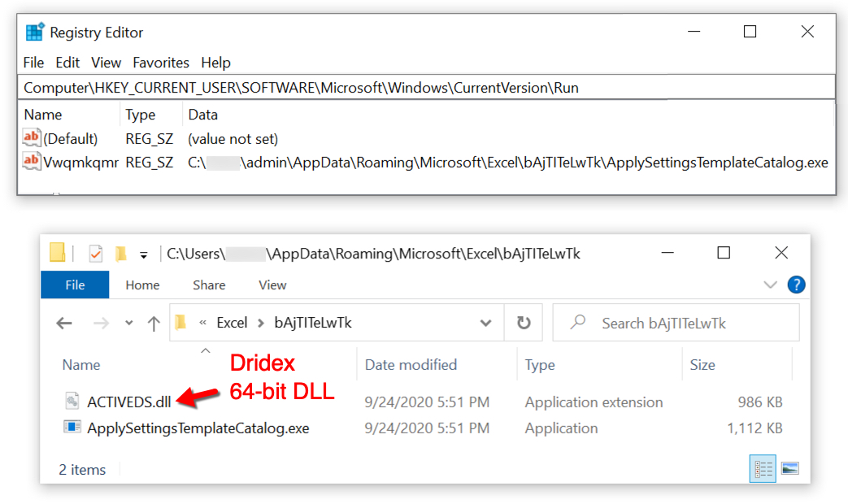This screenshot has height=504, width=848.
Task: Open the Help menu in Registry Editor
Action: 215,63
